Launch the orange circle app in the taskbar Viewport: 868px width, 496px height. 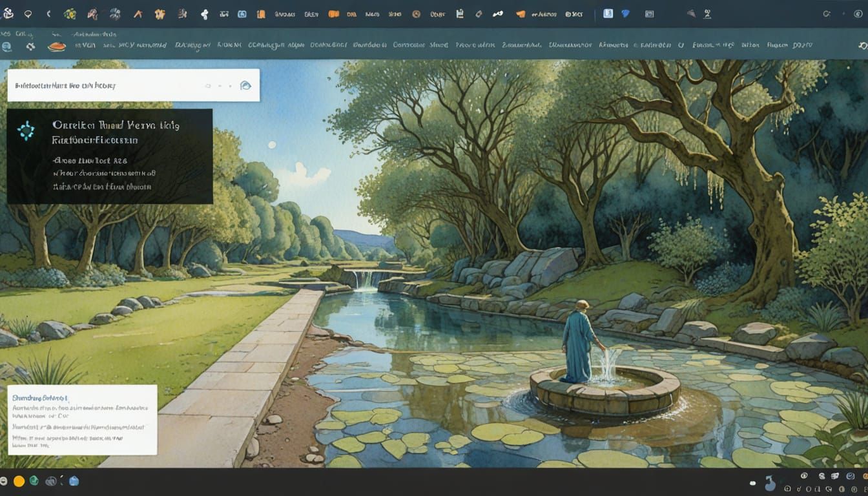point(19,482)
